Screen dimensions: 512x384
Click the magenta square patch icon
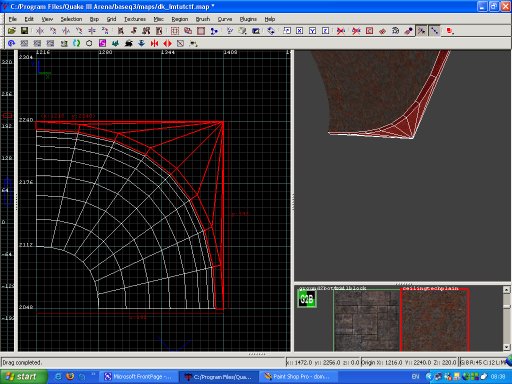[102, 43]
